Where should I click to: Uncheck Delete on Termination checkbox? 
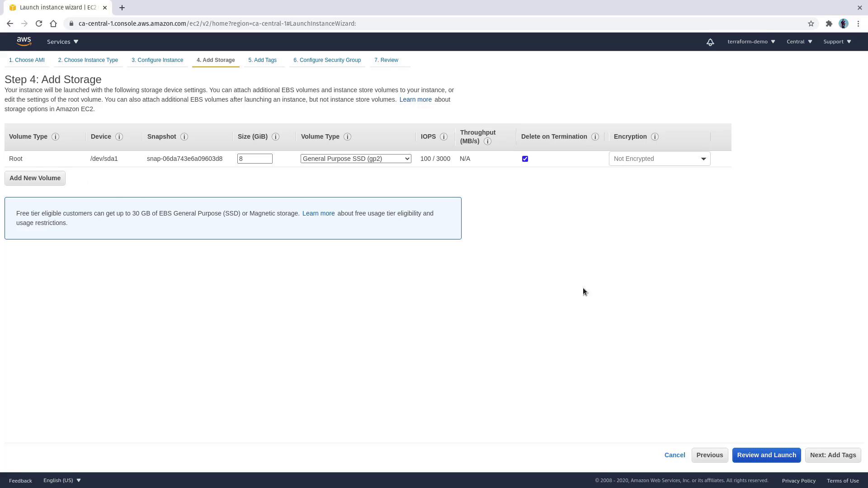point(525,159)
